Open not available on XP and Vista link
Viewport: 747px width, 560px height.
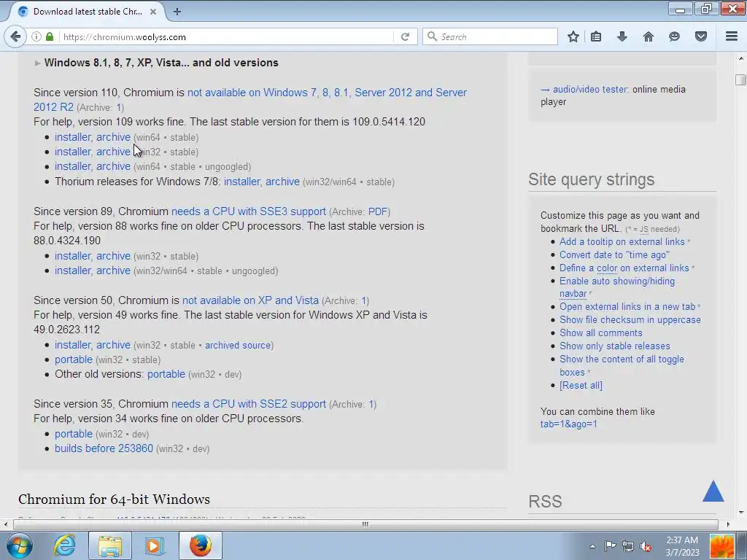(x=250, y=300)
